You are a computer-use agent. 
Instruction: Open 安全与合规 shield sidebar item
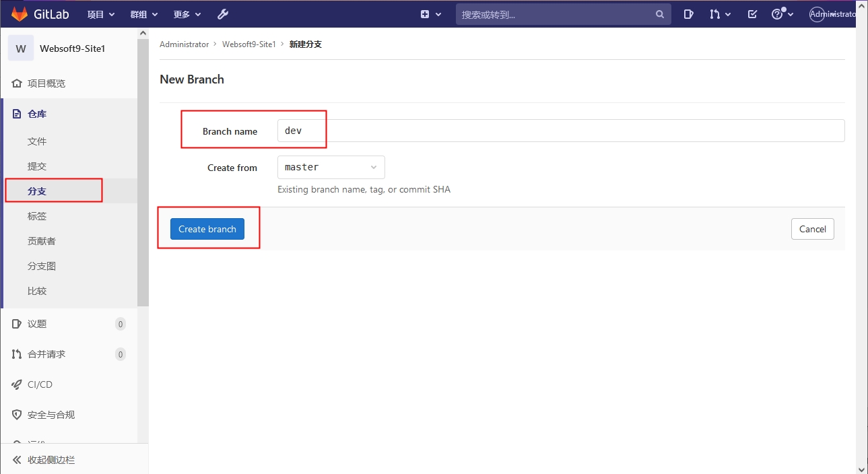51,415
